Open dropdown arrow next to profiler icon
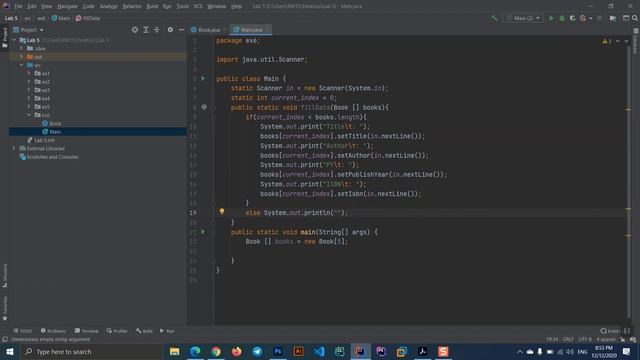This screenshot has width=640, height=360. click(x=590, y=18)
